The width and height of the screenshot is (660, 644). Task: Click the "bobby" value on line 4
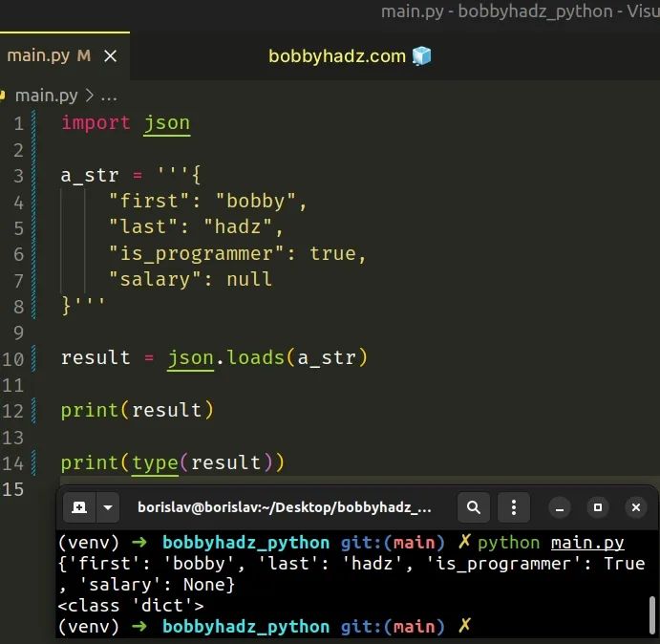pyautogui.click(x=256, y=202)
